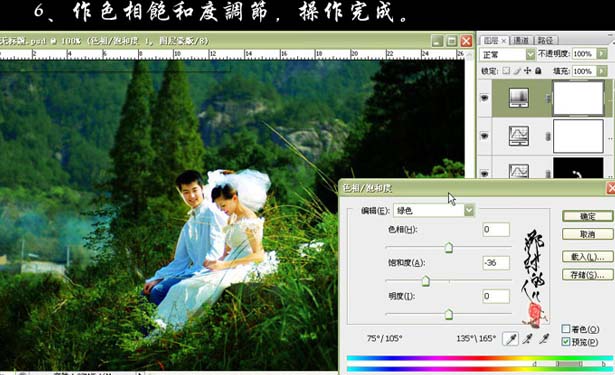The width and height of the screenshot is (615, 375).
Task: Open the 不透明度 opacity slider arrow
Action: [602, 54]
